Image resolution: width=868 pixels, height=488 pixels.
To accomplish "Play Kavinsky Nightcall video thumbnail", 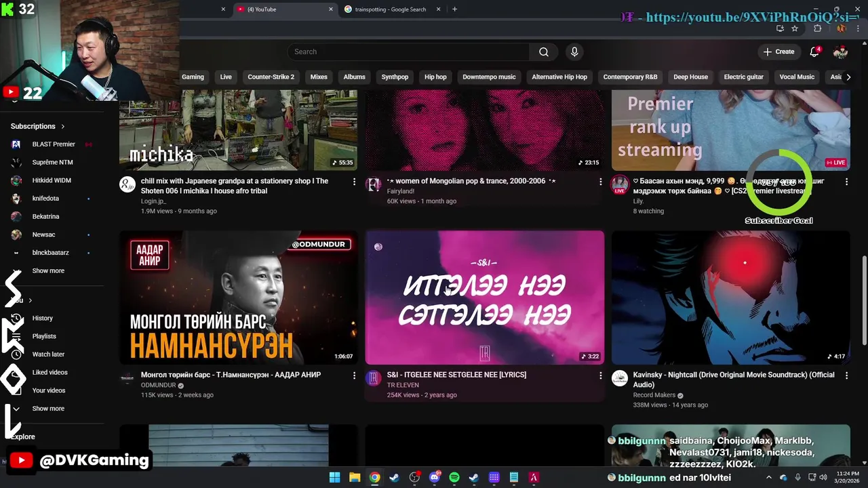I will tap(730, 298).
